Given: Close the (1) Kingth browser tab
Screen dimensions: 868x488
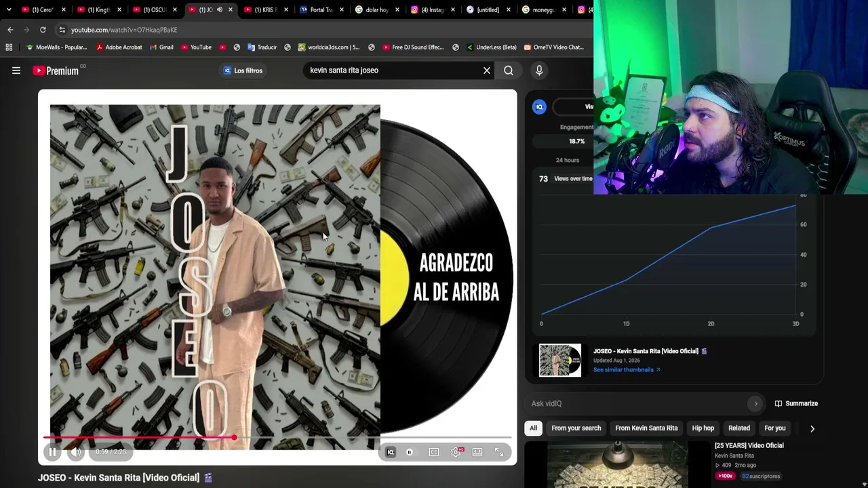Looking at the screenshot, I should [x=120, y=9].
